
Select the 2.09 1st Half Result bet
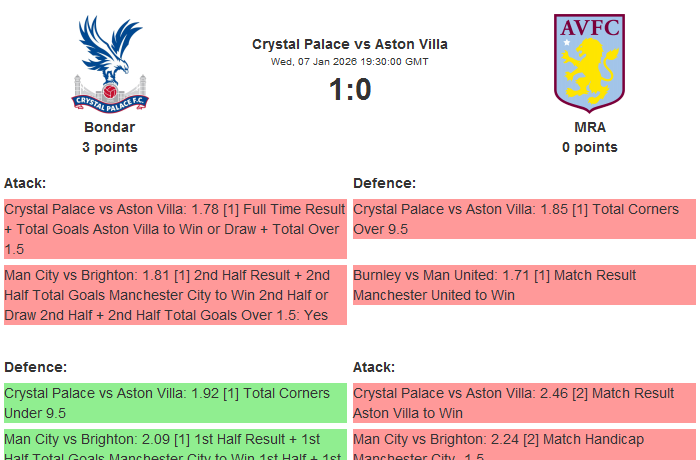tap(175, 444)
